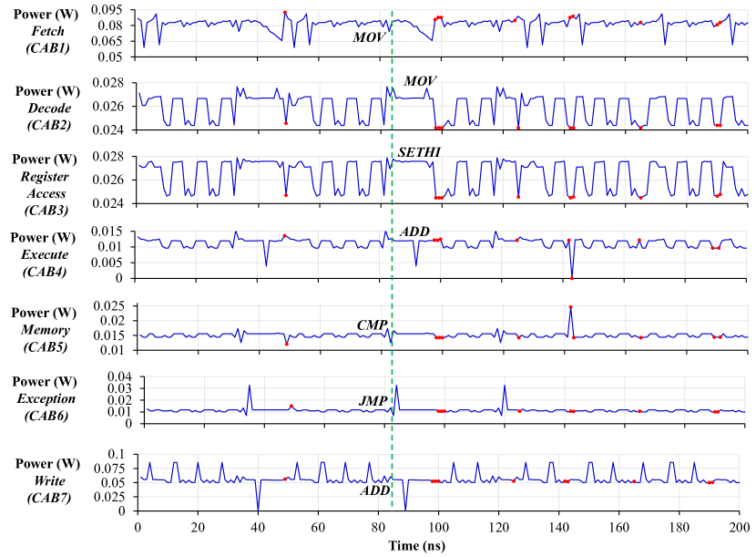Click the Memory stage label
The height and width of the screenshot is (557, 756).
coord(46,330)
